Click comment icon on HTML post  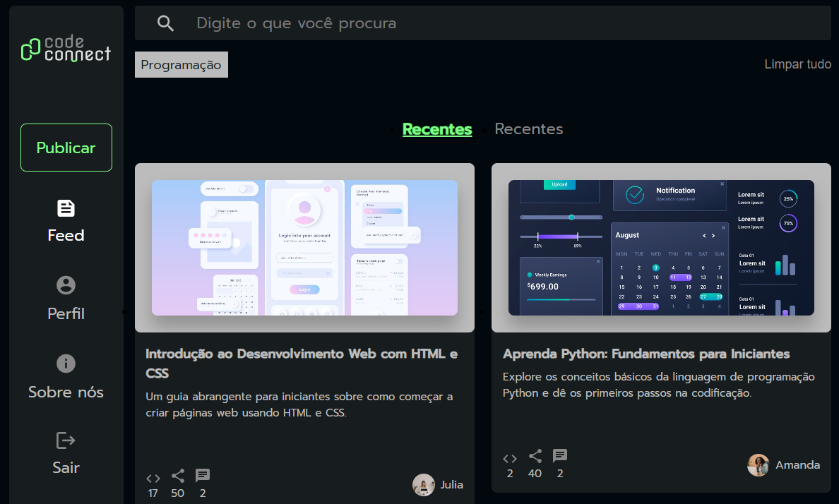point(203,476)
